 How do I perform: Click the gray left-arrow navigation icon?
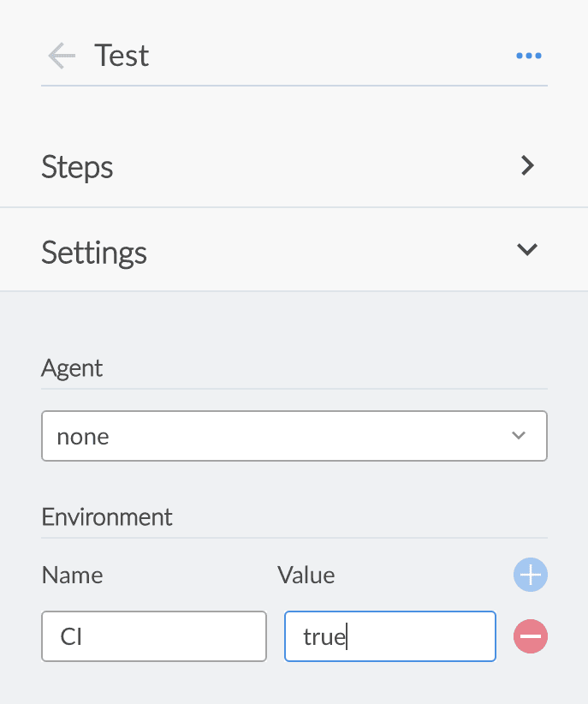point(61,56)
